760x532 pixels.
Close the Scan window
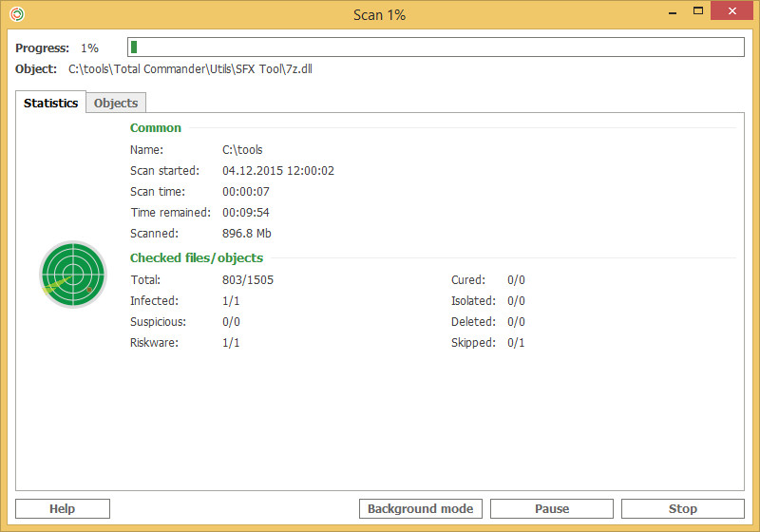click(x=732, y=10)
